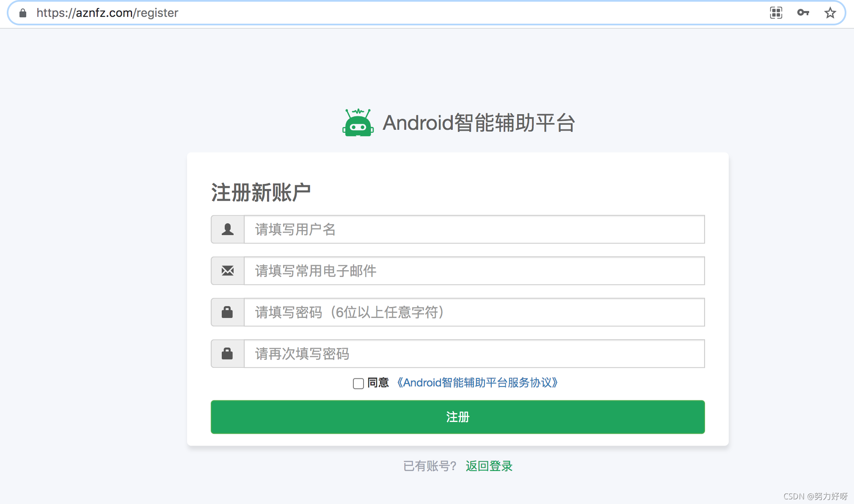
Task: Click the lock icon beside password field
Action: pyautogui.click(x=228, y=312)
